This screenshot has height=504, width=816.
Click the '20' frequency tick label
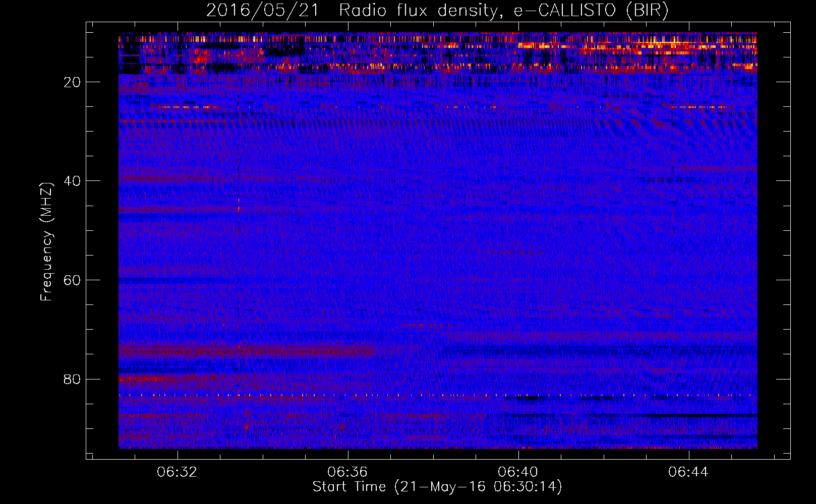pos(73,82)
